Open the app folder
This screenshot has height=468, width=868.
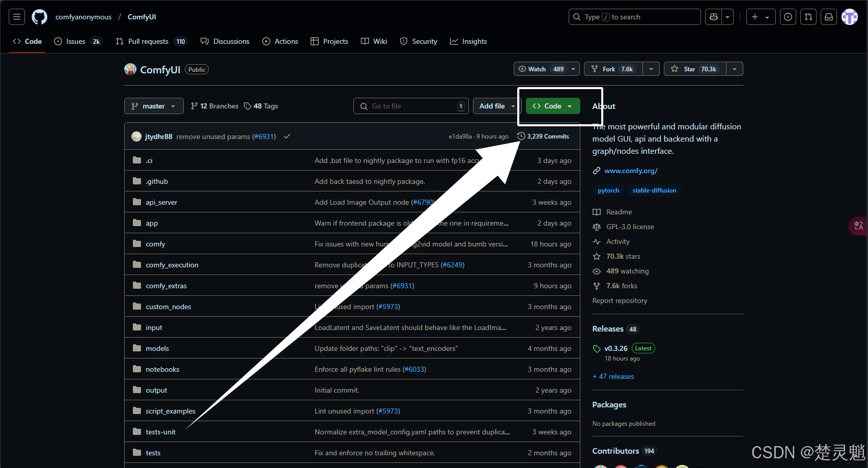click(x=152, y=223)
